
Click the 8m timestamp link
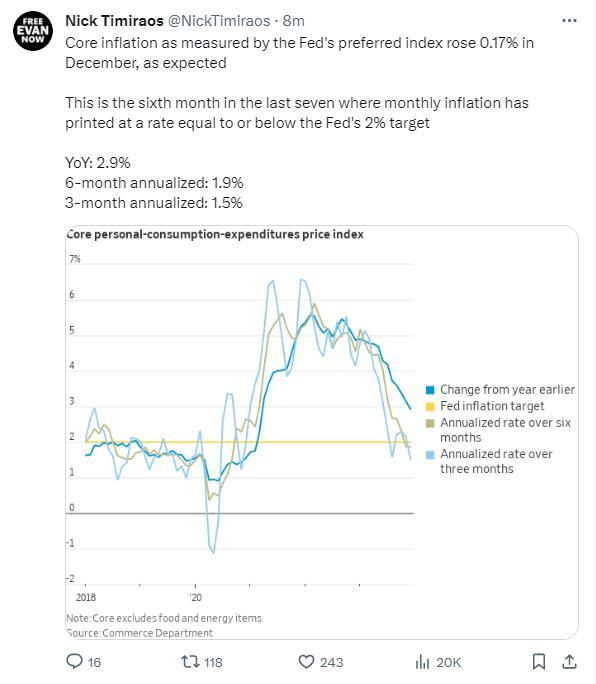tap(293, 21)
